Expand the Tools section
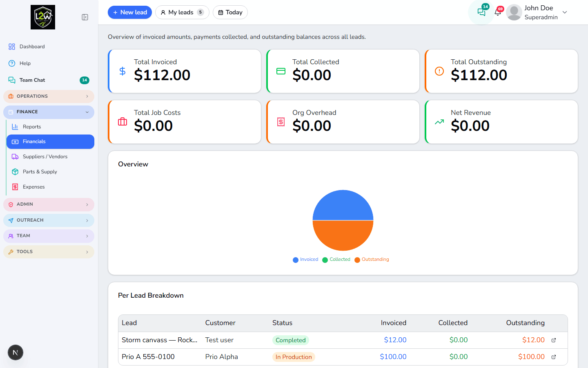Viewport: 588px width, 368px height. pos(49,252)
